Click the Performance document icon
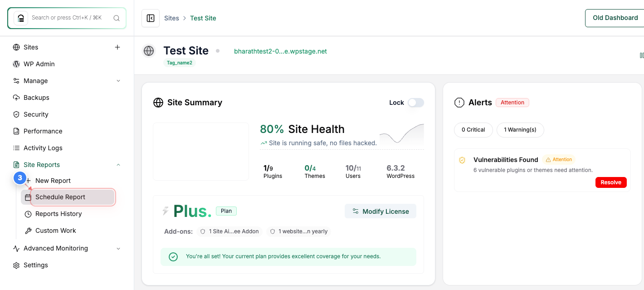644x290 pixels. [x=16, y=131]
